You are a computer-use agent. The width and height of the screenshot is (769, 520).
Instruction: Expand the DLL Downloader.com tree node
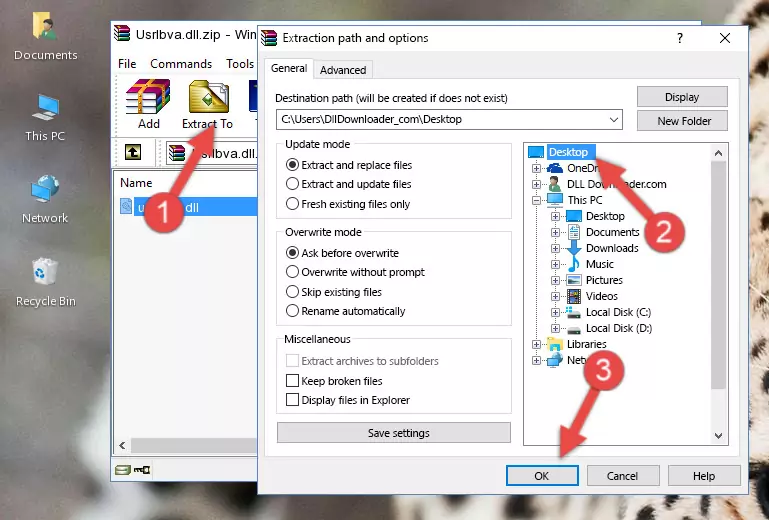536,184
